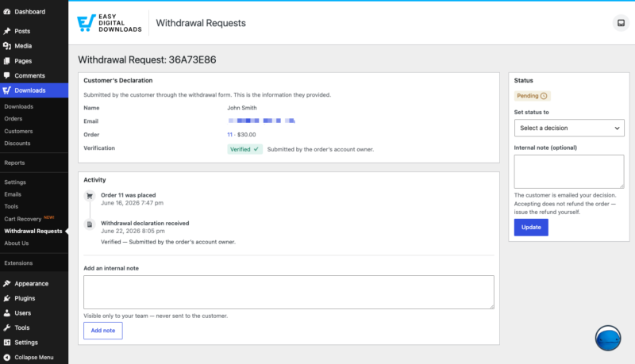Focus the Status internal note textarea

[x=569, y=171]
